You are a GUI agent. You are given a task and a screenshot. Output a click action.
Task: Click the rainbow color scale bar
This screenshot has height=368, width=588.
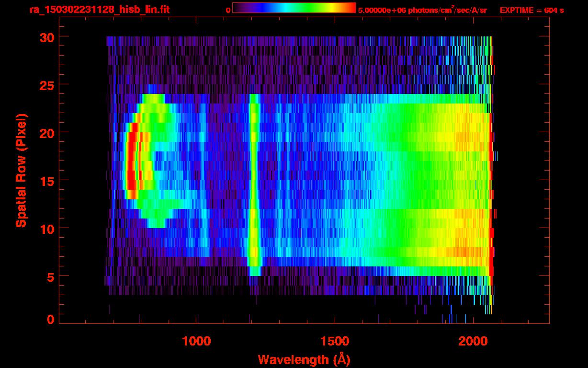coord(294,8)
